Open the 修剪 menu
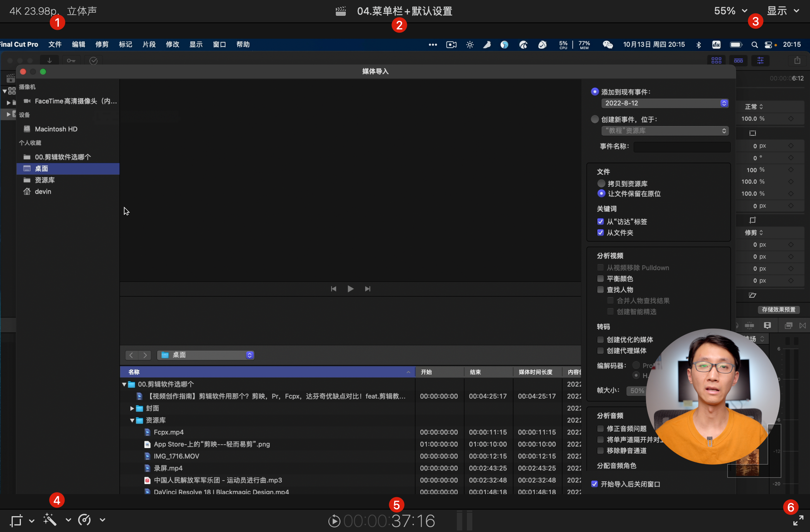Image resolution: width=810 pixels, height=532 pixels. coord(102,44)
